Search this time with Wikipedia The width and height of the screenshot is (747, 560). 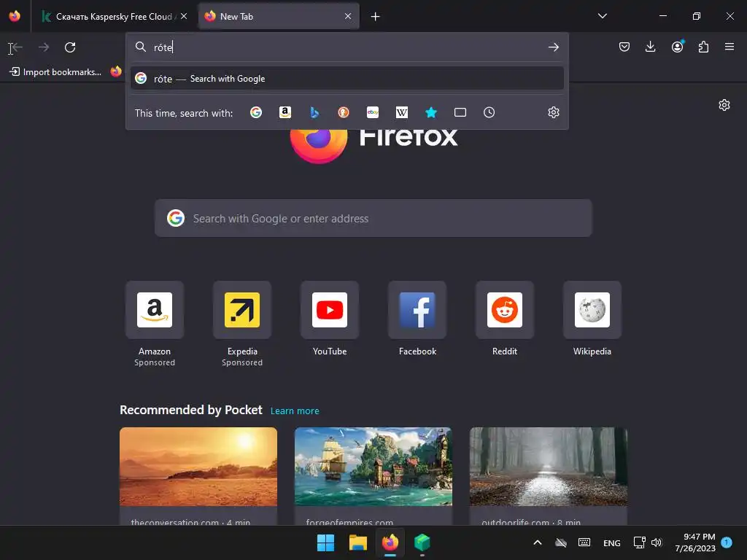402,112
